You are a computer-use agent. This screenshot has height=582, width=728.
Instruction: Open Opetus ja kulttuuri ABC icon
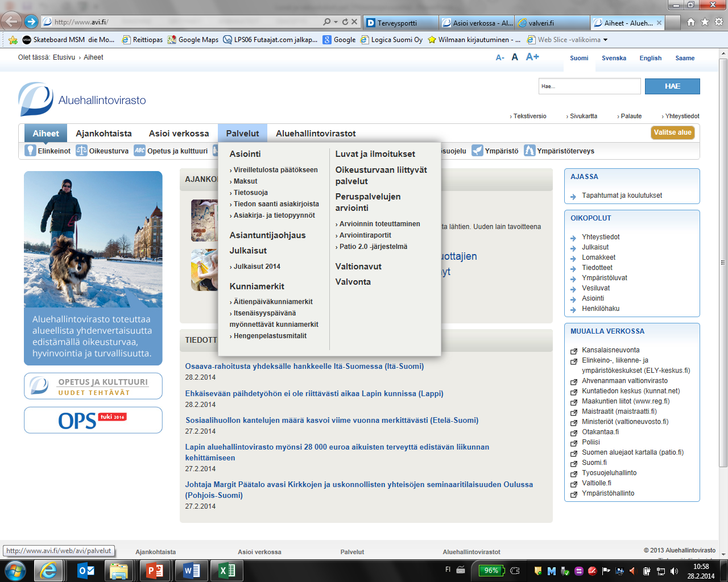click(139, 151)
